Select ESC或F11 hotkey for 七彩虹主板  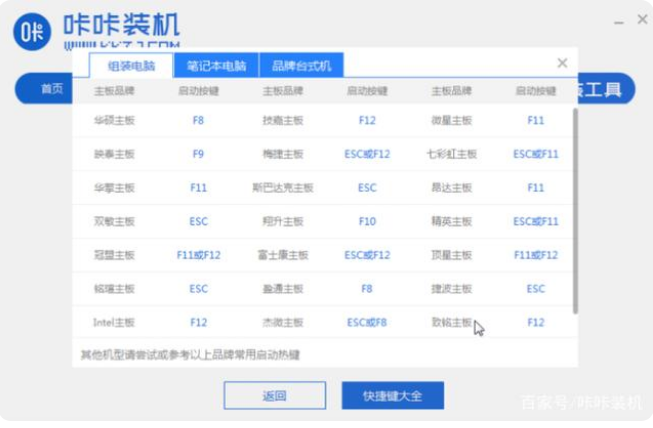(x=536, y=154)
